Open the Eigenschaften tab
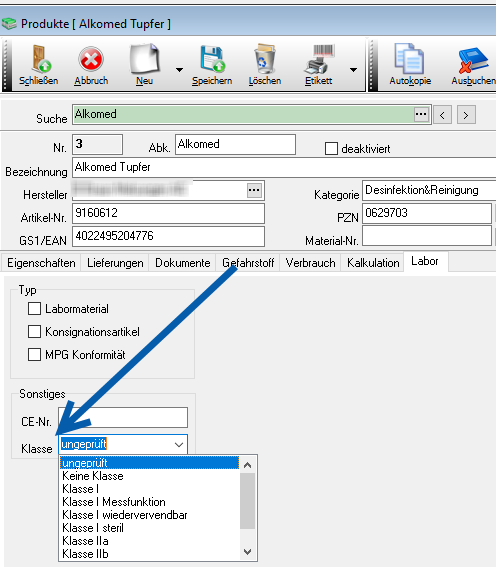496x567 pixels. click(x=41, y=263)
